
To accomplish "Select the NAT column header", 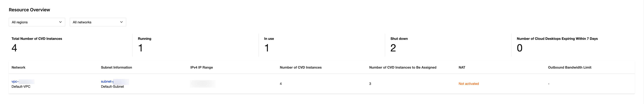I will tap(462, 67).
